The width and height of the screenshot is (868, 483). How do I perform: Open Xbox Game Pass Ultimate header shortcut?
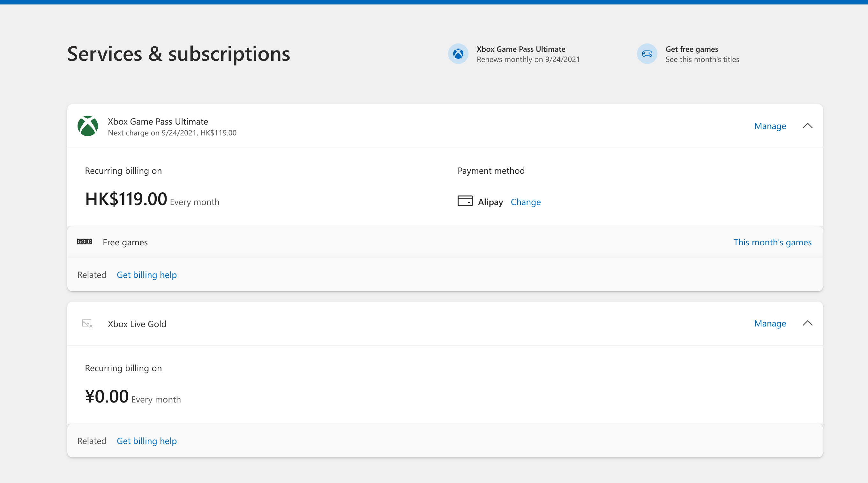[x=514, y=54]
